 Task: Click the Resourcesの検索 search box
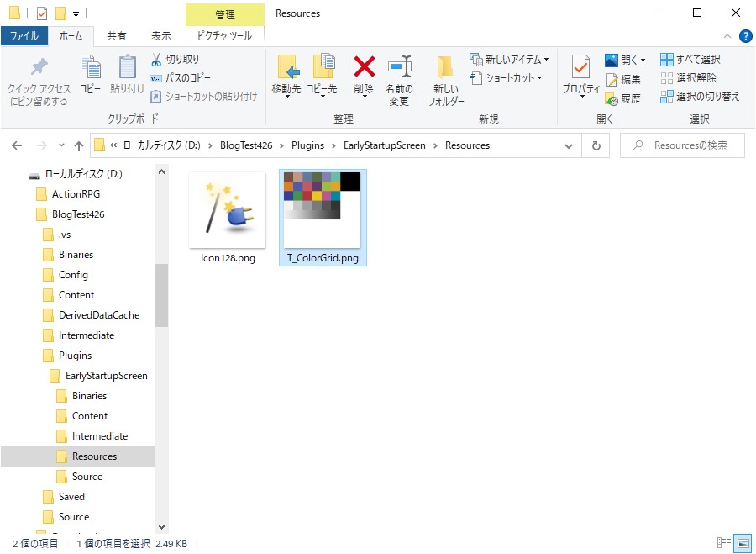(x=682, y=145)
